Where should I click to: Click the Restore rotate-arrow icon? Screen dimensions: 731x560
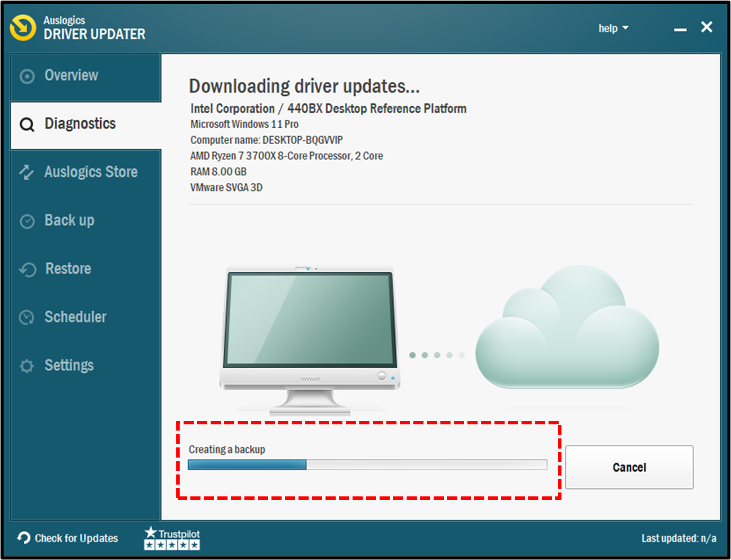click(27, 270)
